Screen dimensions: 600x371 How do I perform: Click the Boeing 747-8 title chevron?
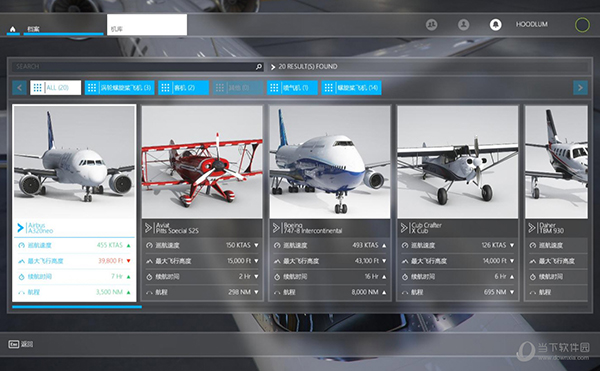(276, 228)
